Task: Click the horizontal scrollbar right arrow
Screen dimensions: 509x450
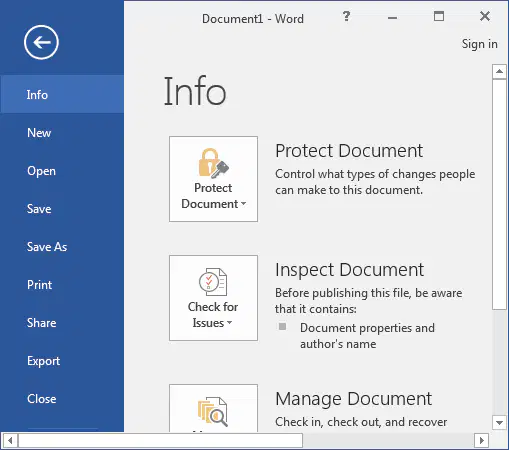Action: (x=481, y=440)
